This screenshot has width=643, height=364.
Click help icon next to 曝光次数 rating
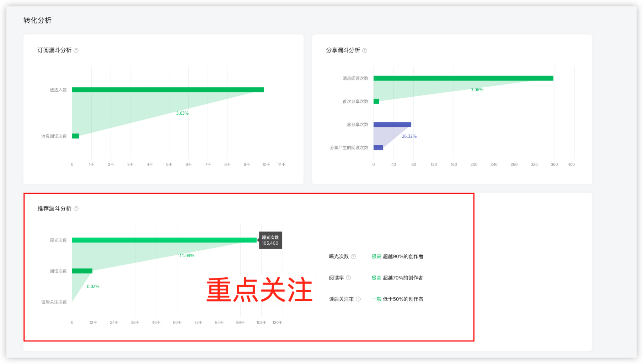pos(353,256)
